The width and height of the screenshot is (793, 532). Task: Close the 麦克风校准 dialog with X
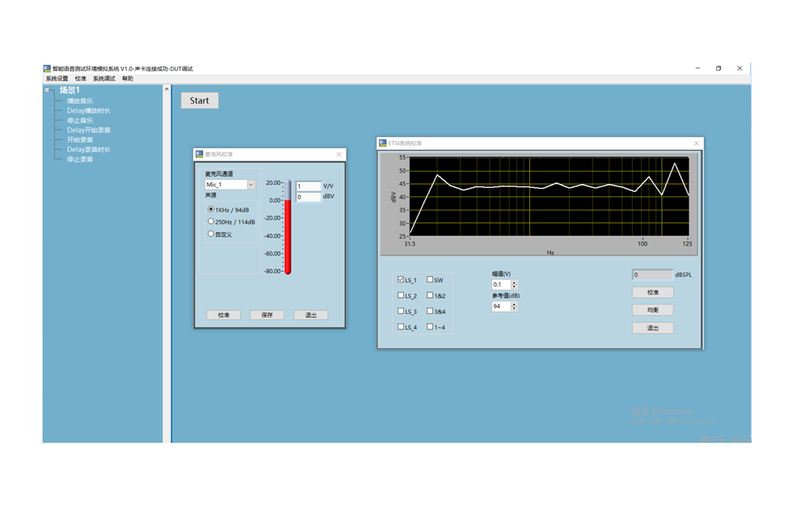[339, 154]
